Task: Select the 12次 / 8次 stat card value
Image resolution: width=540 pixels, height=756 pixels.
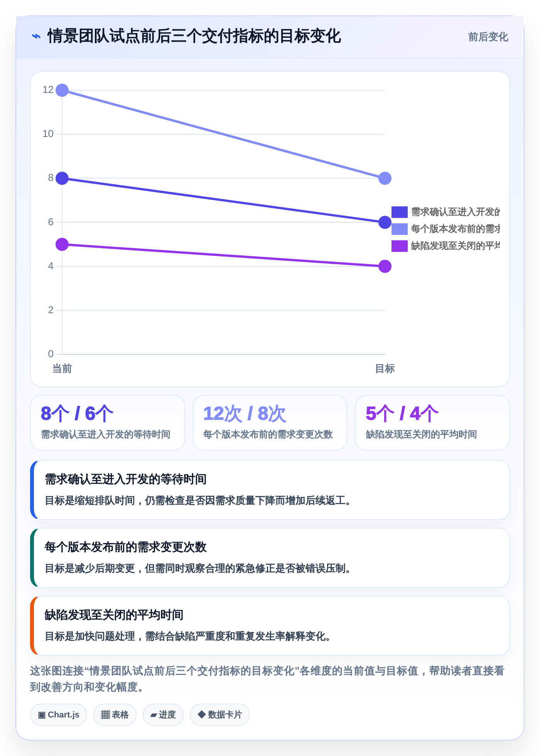Action: coord(245,413)
